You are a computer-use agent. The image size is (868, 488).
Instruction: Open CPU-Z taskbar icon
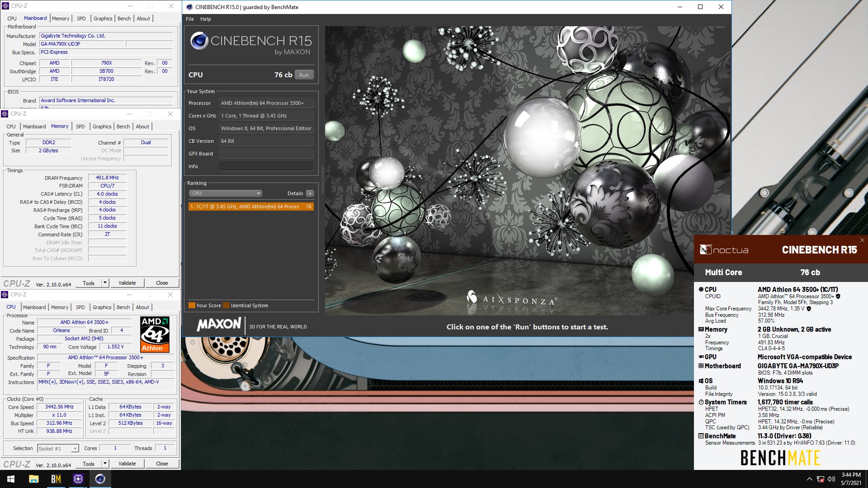click(x=78, y=479)
